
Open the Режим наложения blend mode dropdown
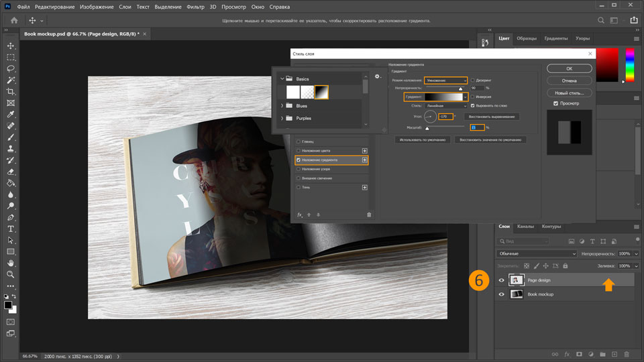[446, 80]
